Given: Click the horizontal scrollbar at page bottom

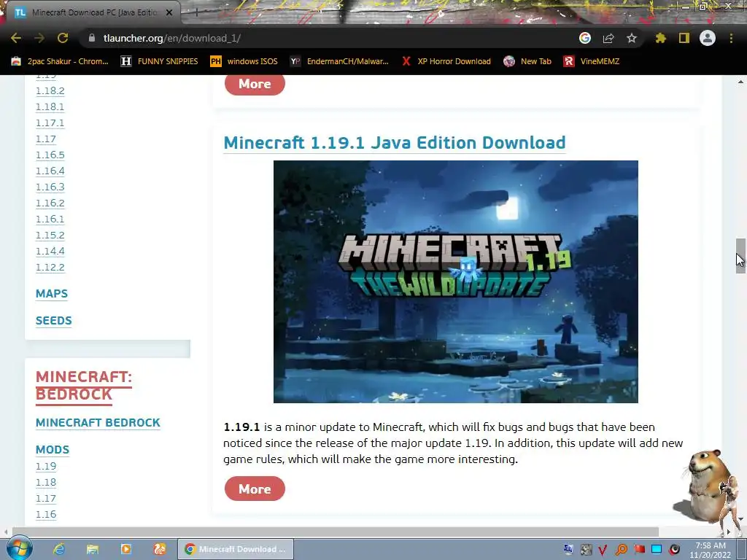Looking at the screenshot, I should click(x=336, y=532).
